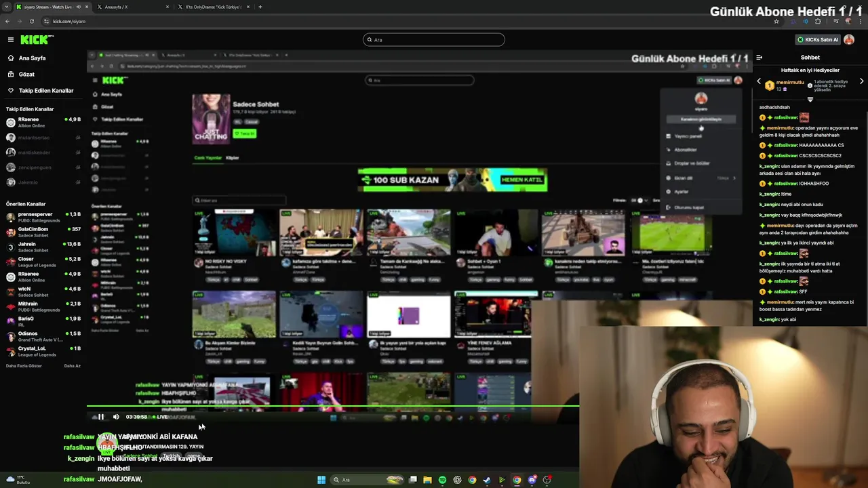Open Spotify from taskbar

click(x=442, y=480)
